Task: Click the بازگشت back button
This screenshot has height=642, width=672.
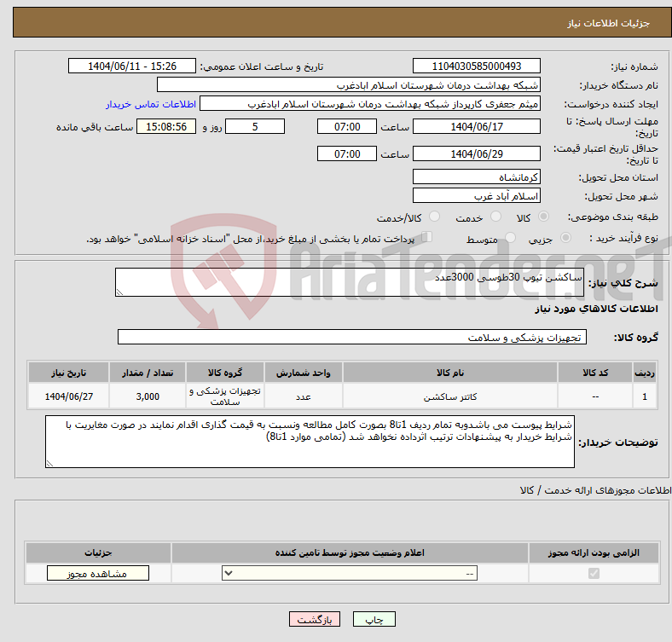Action: click(x=315, y=619)
